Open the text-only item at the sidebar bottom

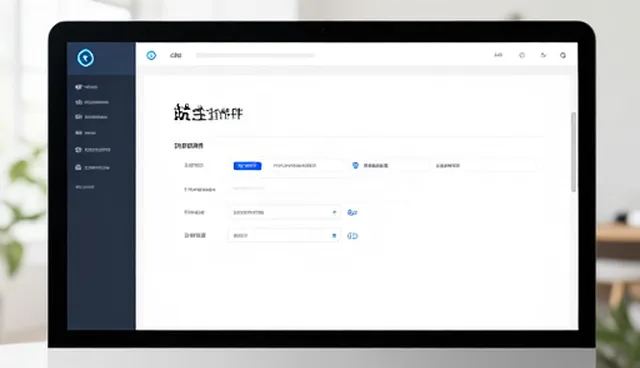pos(85,187)
